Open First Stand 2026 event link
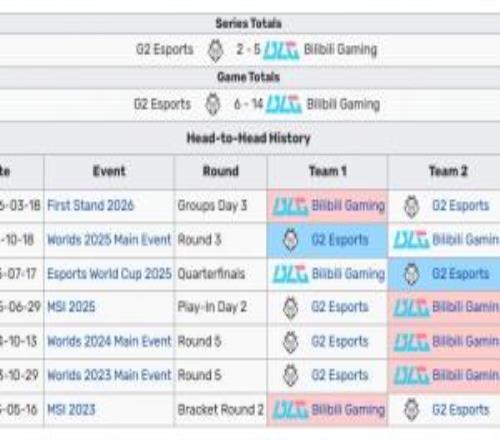500x440 pixels. (90, 205)
